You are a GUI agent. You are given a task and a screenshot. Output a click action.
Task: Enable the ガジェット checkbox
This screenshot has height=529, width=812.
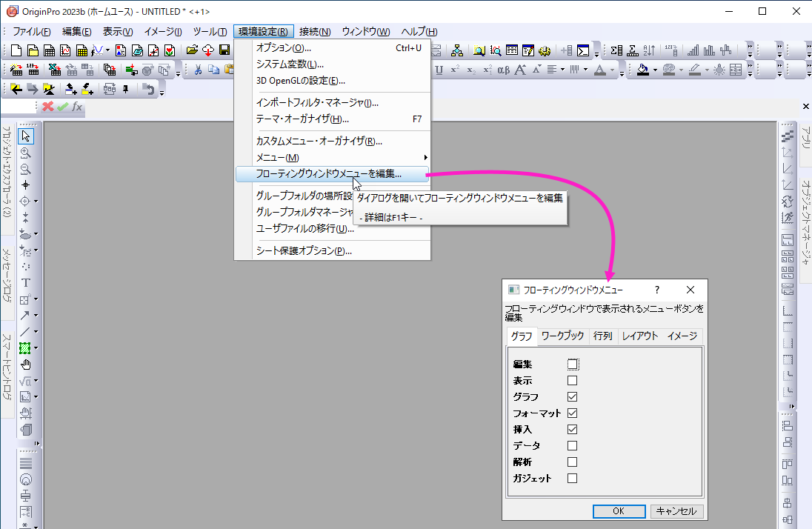[x=572, y=478]
